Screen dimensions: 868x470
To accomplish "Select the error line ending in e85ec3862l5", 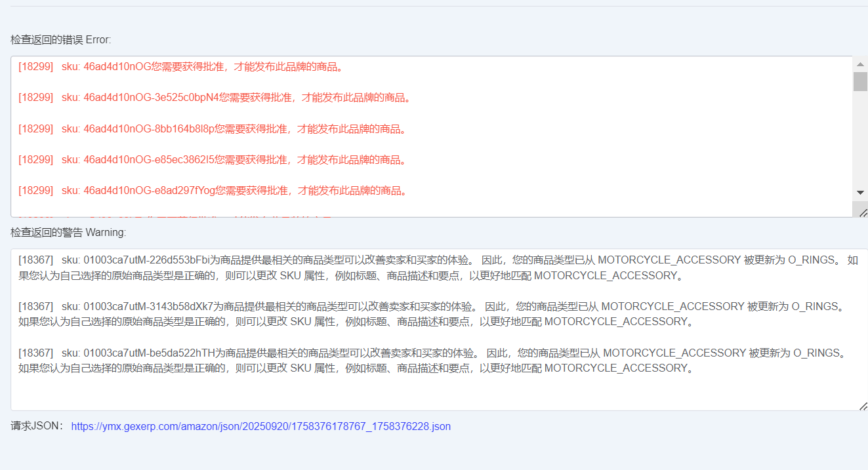I will 212,160.
